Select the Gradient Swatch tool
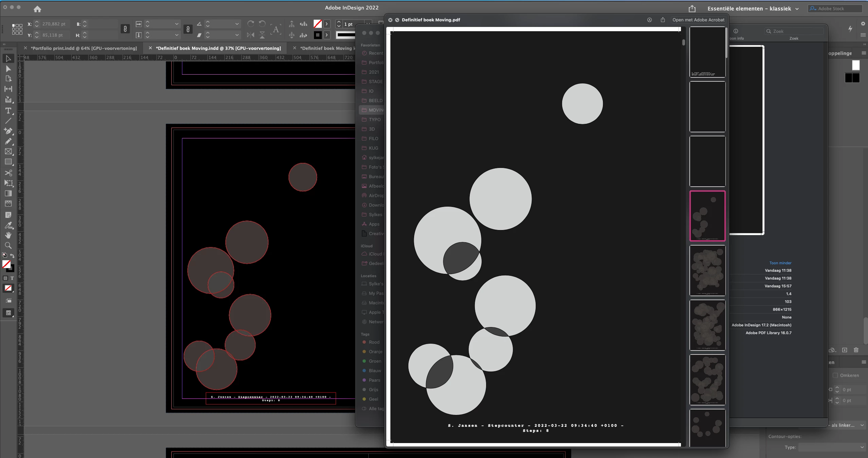This screenshot has width=868, height=458. coord(8,193)
